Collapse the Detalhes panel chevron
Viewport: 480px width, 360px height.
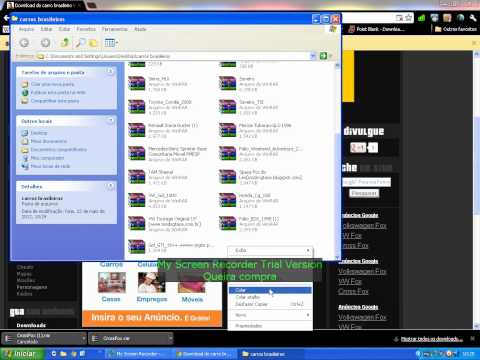point(110,186)
